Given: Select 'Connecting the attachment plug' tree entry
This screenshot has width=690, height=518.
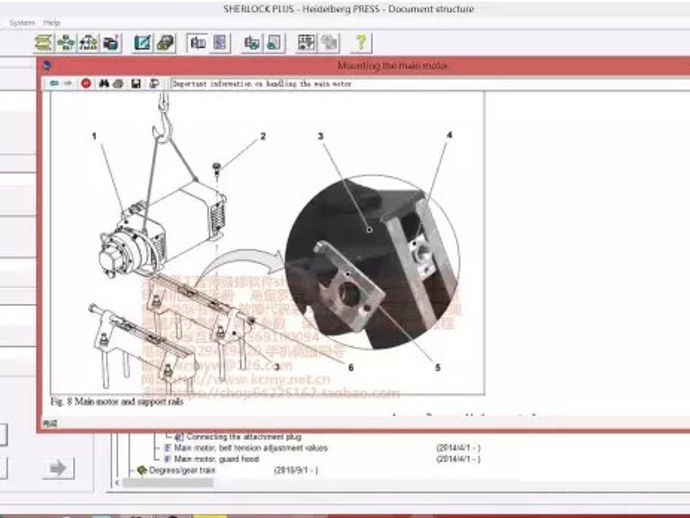Looking at the screenshot, I should 244,437.
